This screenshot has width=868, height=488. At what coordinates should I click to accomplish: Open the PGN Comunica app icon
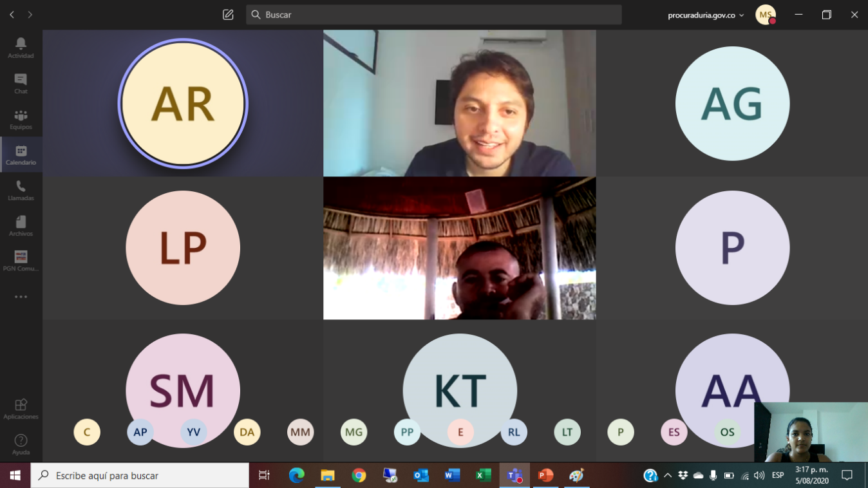[21, 261]
